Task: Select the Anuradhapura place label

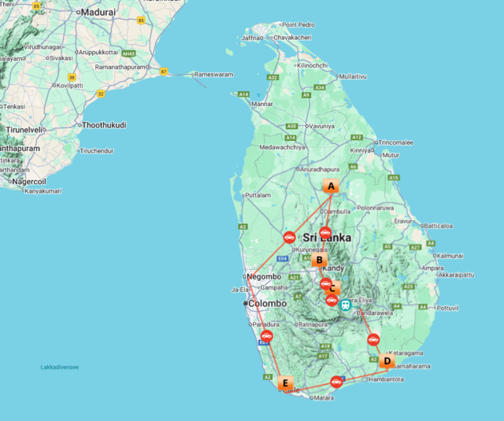Action: click(x=320, y=168)
